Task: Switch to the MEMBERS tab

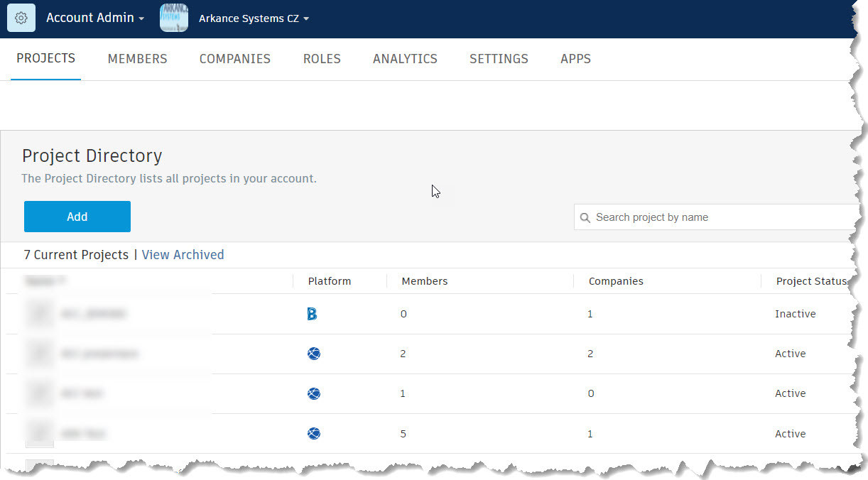Action: pyautogui.click(x=137, y=59)
